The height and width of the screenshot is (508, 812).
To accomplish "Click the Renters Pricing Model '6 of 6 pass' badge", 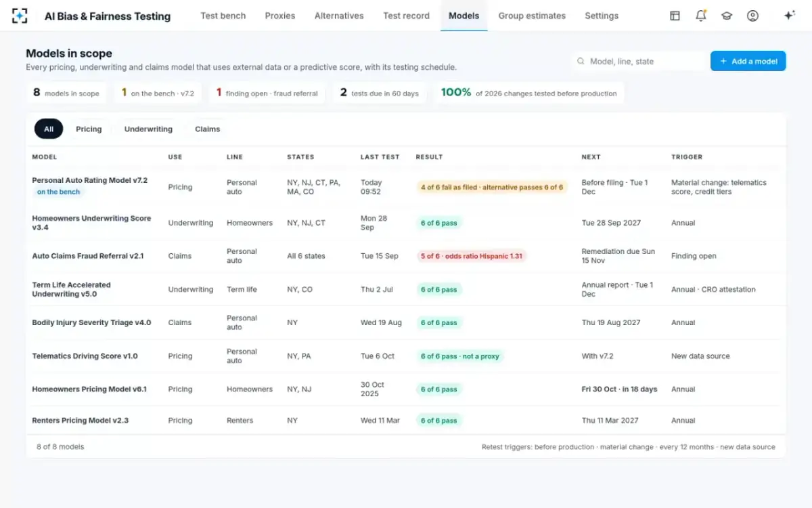I will [x=438, y=420].
